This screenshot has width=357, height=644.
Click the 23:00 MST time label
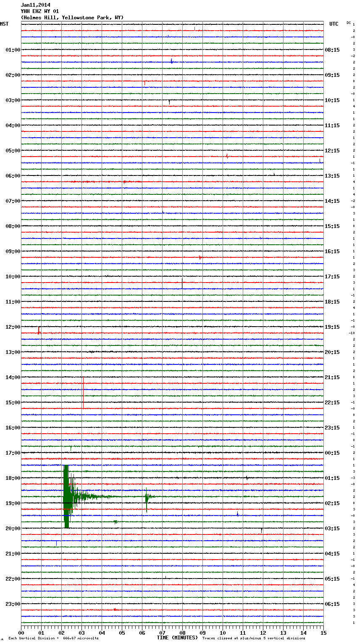click(x=13, y=604)
